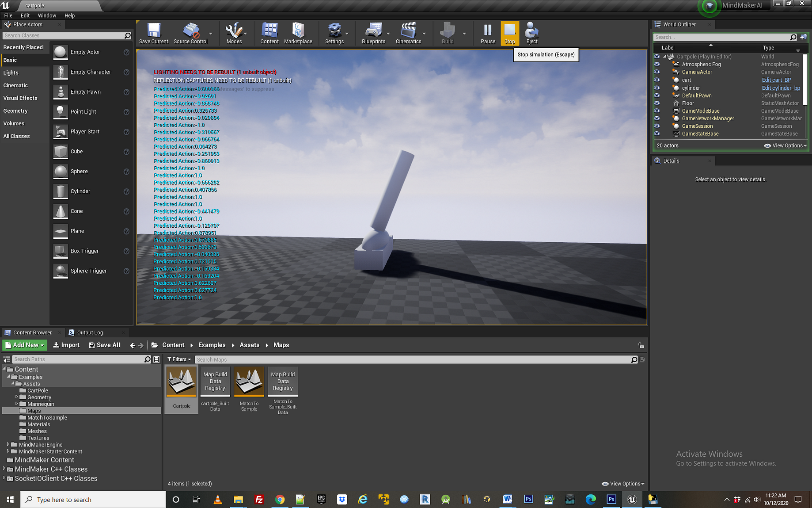
Task: Open the Filters dropdown in Content Browser
Action: coord(179,359)
